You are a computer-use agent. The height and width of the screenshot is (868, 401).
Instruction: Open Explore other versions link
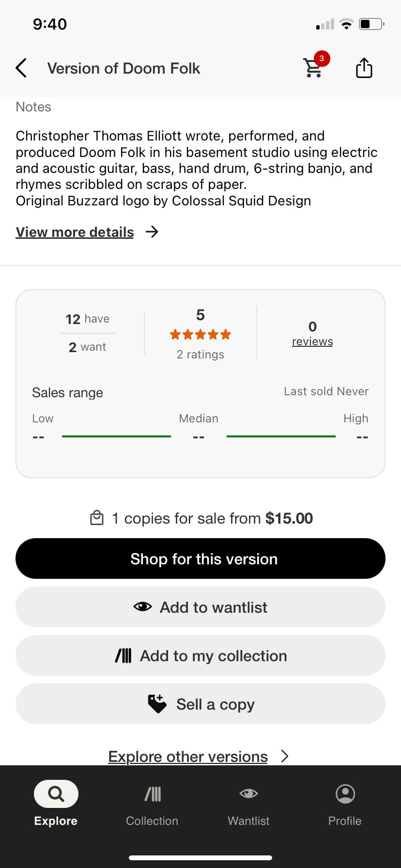188,756
